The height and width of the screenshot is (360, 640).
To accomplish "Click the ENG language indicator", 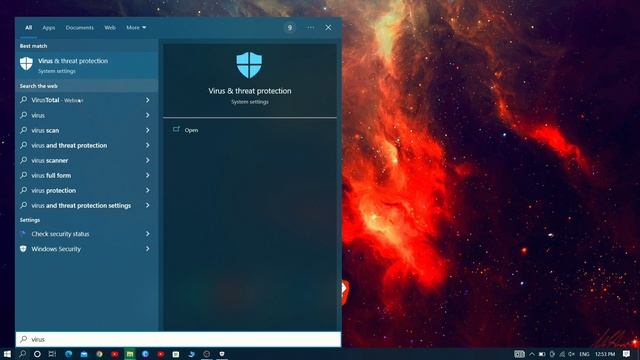I will (x=584, y=354).
